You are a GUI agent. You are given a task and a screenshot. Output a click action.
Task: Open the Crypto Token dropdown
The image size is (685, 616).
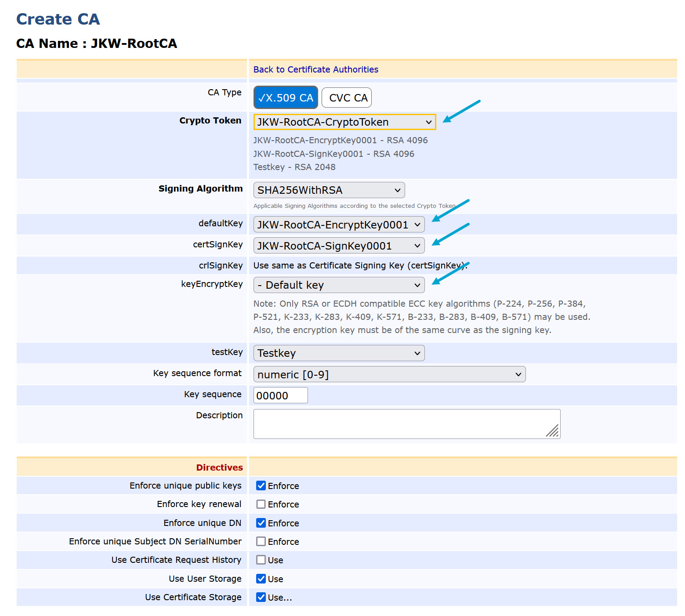(x=344, y=122)
